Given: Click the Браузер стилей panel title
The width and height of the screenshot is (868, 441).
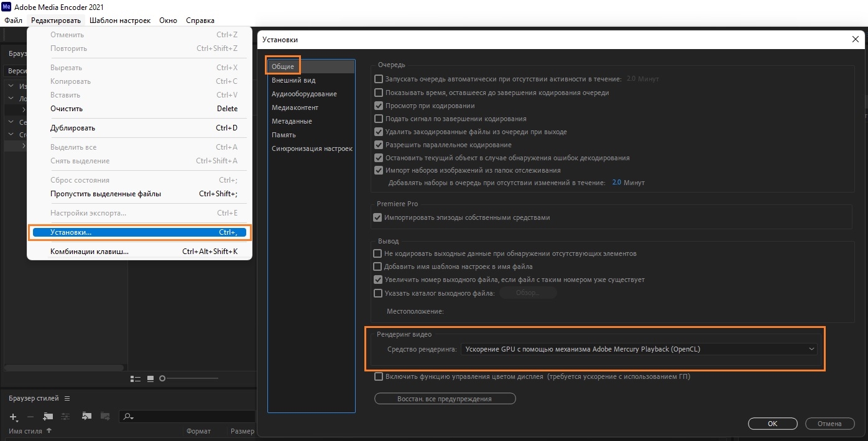Looking at the screenshot, I should point(34,398).
